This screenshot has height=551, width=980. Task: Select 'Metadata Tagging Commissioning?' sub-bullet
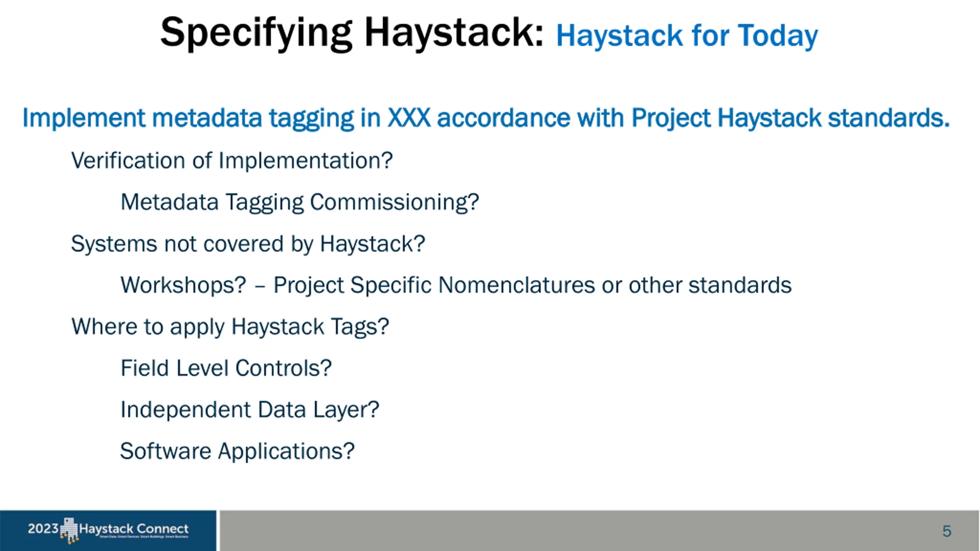[300, 202]
